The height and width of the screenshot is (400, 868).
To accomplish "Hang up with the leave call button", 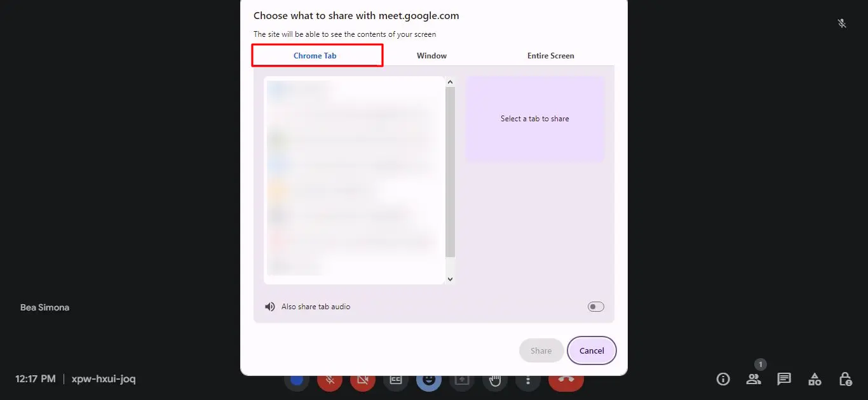I will (566, 381).
